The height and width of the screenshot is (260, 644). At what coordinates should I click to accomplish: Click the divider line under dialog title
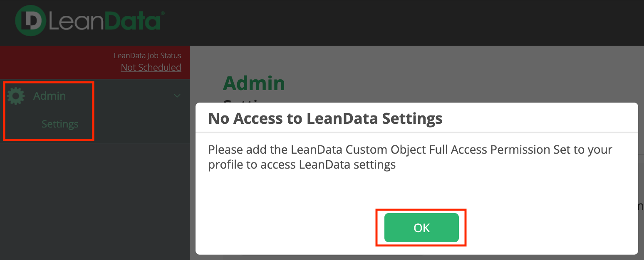click(x=416, y=132)
